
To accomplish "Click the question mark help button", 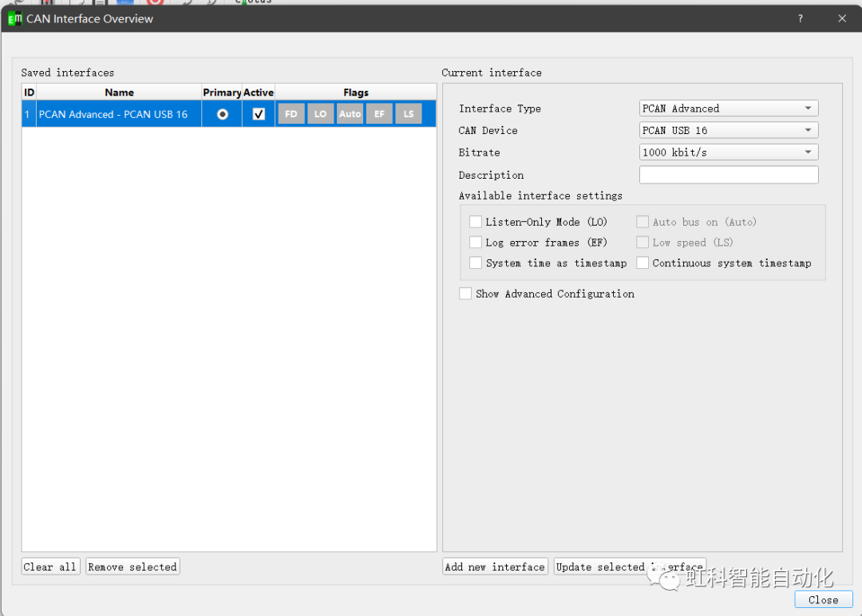I will click(801, 18).
